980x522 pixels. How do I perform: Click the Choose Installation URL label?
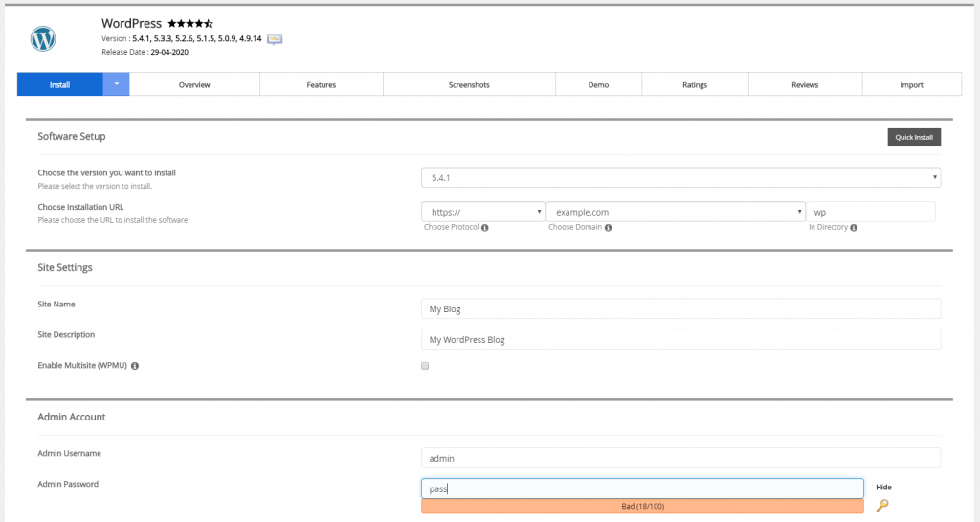[x=80, y=207]
